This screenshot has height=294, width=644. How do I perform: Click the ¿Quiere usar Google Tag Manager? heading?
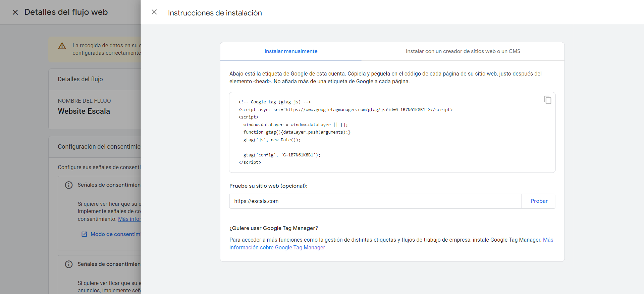(274, 228)
